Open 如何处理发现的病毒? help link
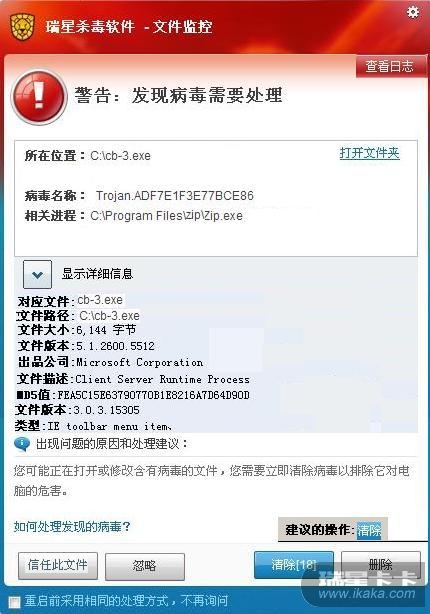 click(x=72, y=527)
